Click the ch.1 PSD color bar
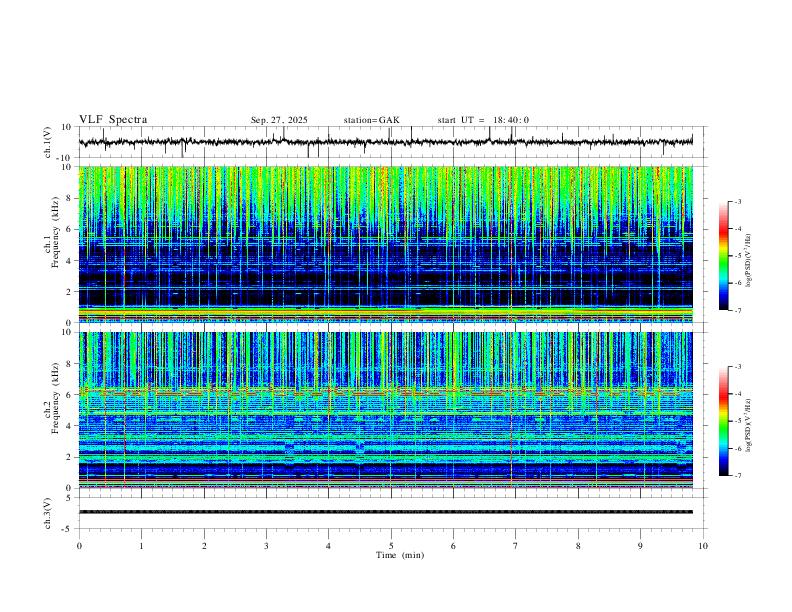This screenshot has height=612, width=792. click(x=724, y=256)
